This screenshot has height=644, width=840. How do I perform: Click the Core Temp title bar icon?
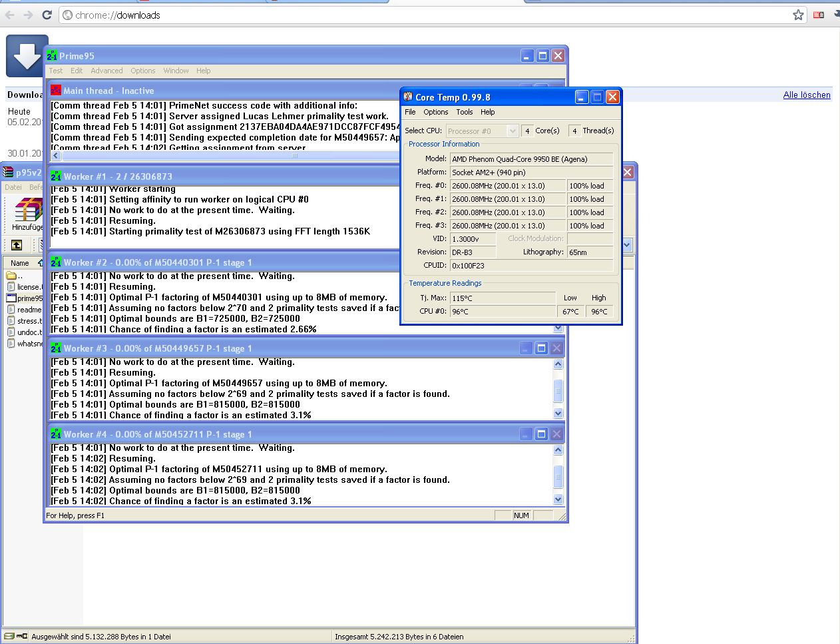point(408,97)
